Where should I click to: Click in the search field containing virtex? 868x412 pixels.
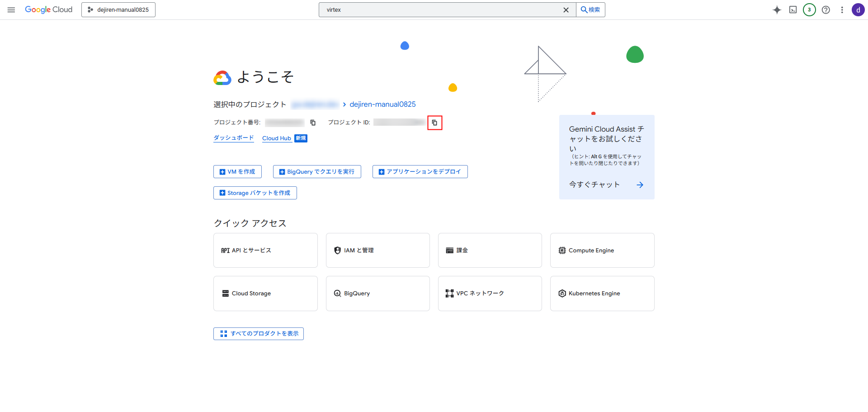[x=439, y=10]
